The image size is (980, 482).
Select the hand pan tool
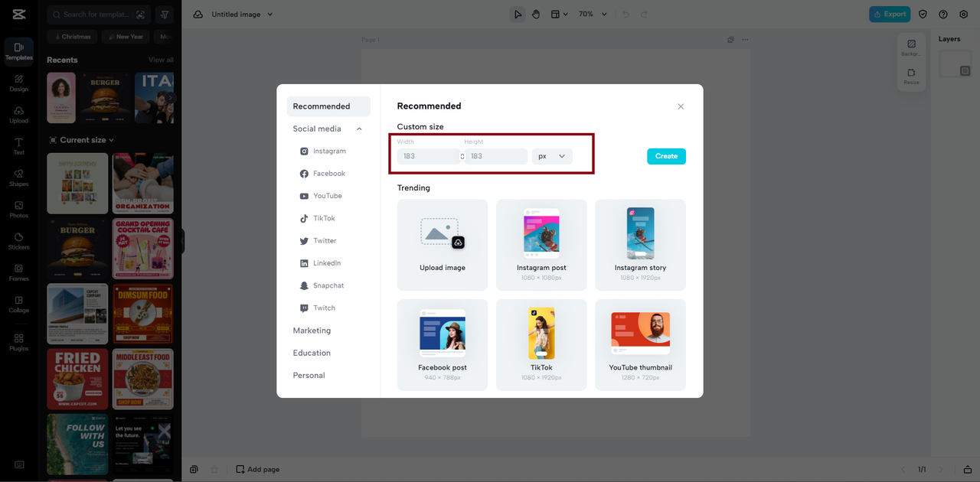tap(536, 14)
